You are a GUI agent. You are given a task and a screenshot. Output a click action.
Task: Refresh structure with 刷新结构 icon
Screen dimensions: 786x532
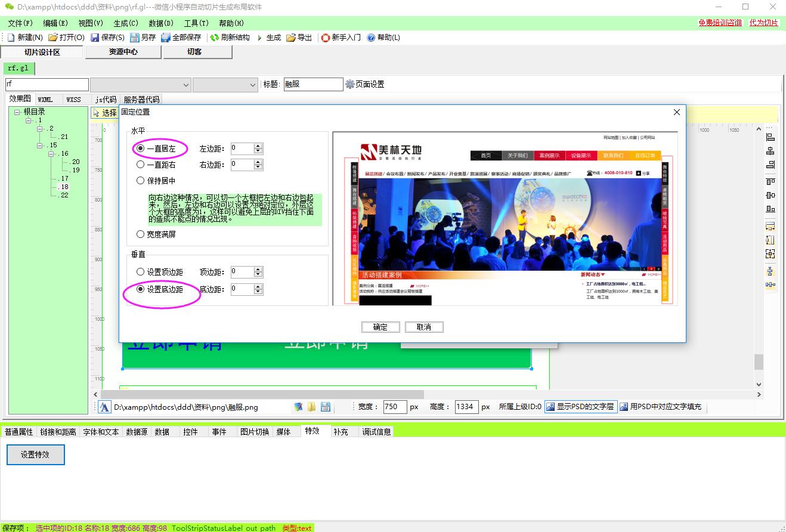pos(215,38)
